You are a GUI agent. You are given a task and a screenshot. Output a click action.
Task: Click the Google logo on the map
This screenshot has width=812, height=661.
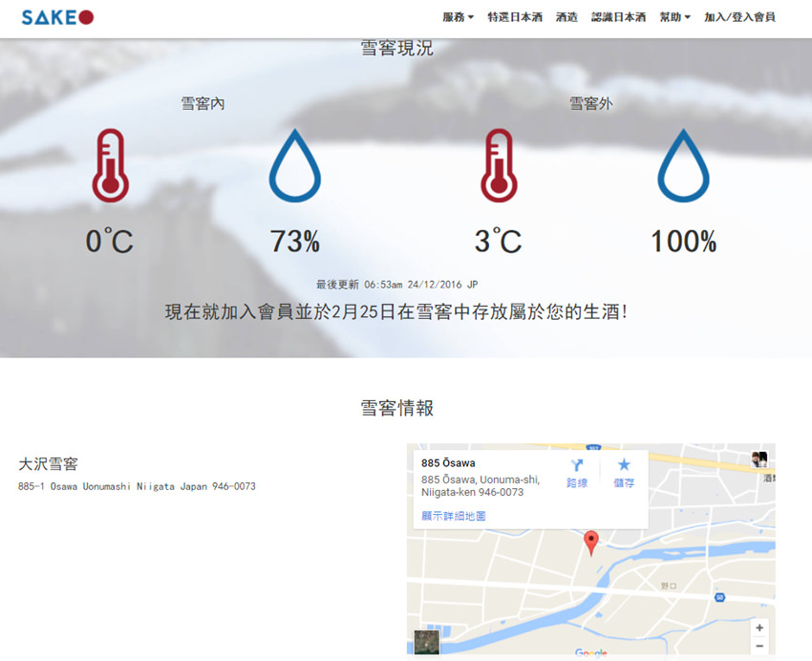tap(590, 653)
